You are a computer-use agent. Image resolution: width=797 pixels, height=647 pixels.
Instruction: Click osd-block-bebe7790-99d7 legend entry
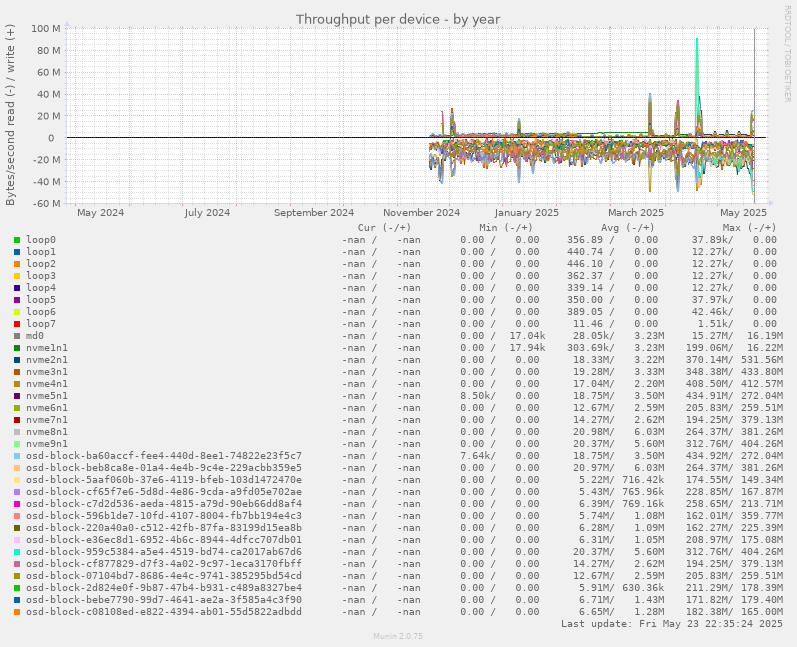click(164, 600)
